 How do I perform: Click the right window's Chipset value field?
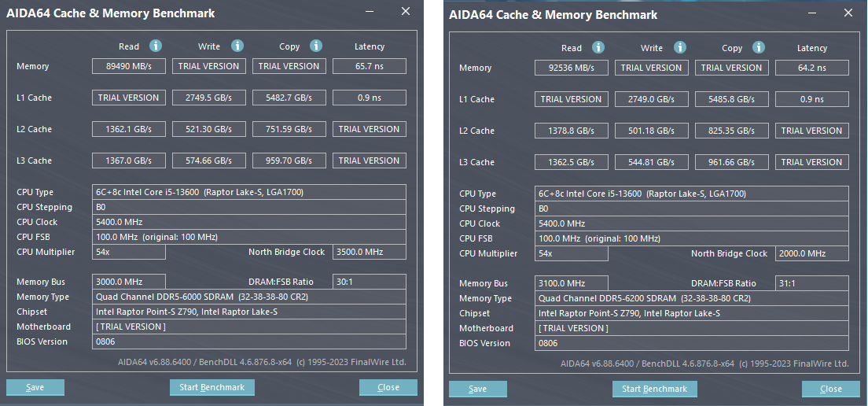(x=691, y=313)
